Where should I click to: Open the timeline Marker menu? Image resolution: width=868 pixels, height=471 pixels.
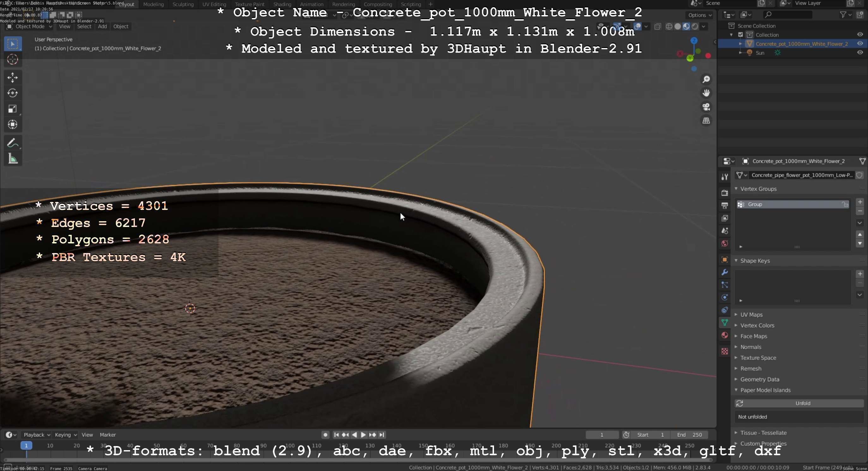coord(107,435)
